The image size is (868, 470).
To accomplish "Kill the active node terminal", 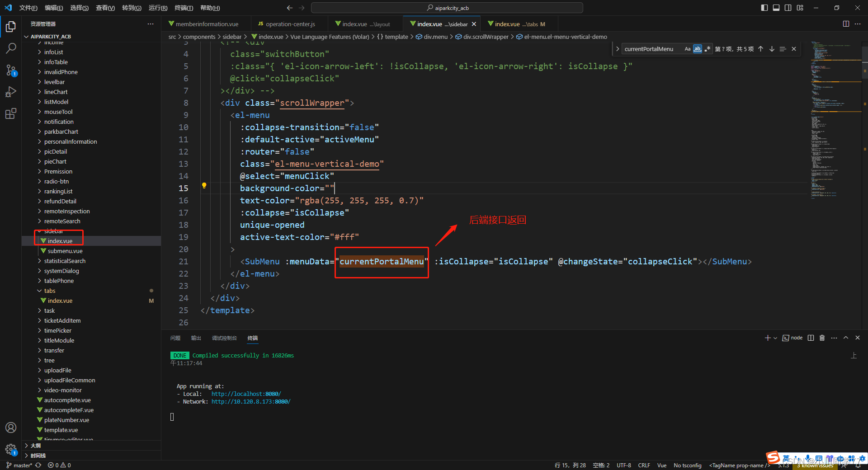I will 822,338.
